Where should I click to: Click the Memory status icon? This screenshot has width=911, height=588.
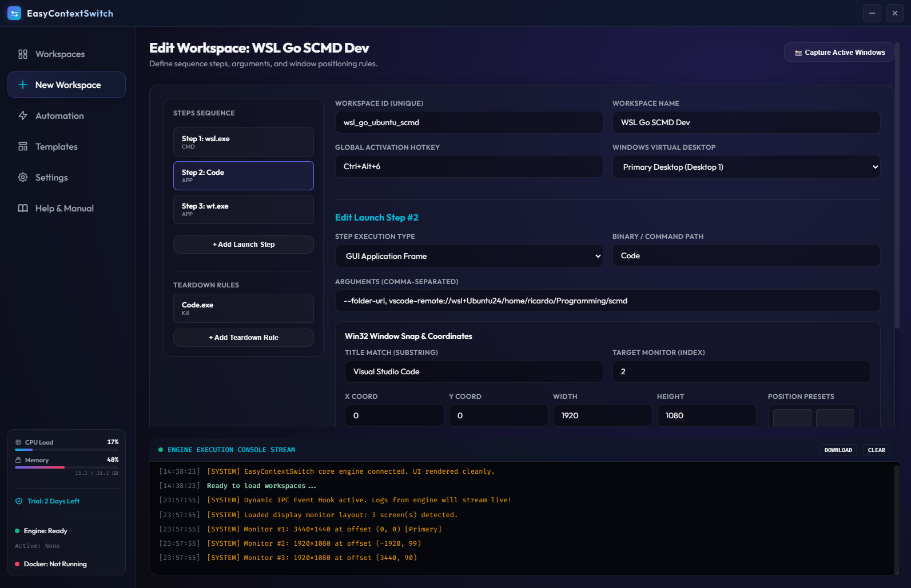18,460
